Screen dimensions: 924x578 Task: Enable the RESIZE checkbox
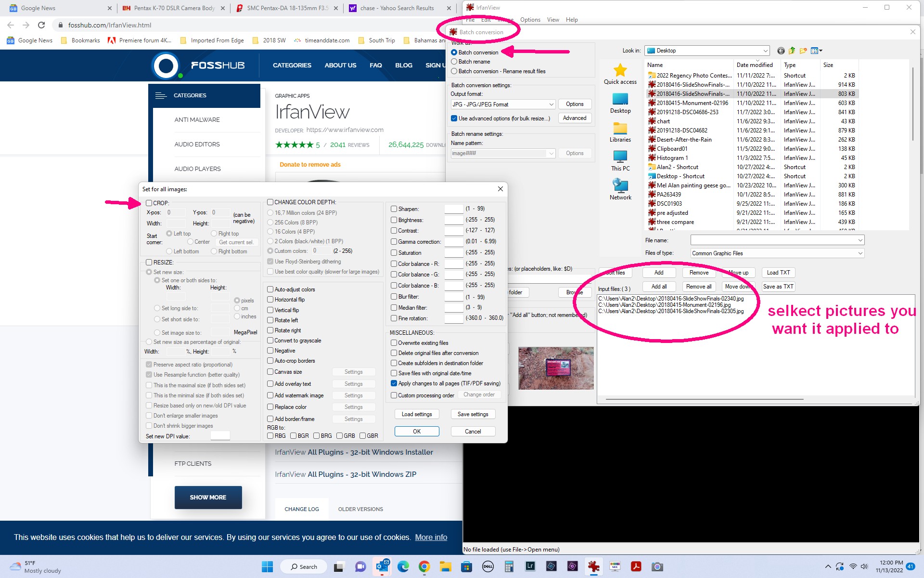point(149,263)
